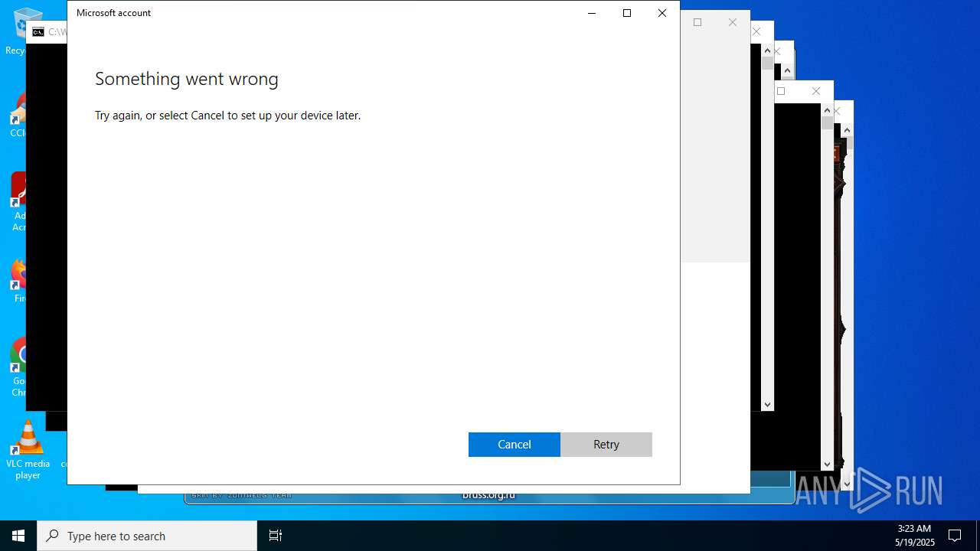This screenshot has height=551, width=980.
Task: Click the bruss.org.ru link text
Action: pos(488,494)
